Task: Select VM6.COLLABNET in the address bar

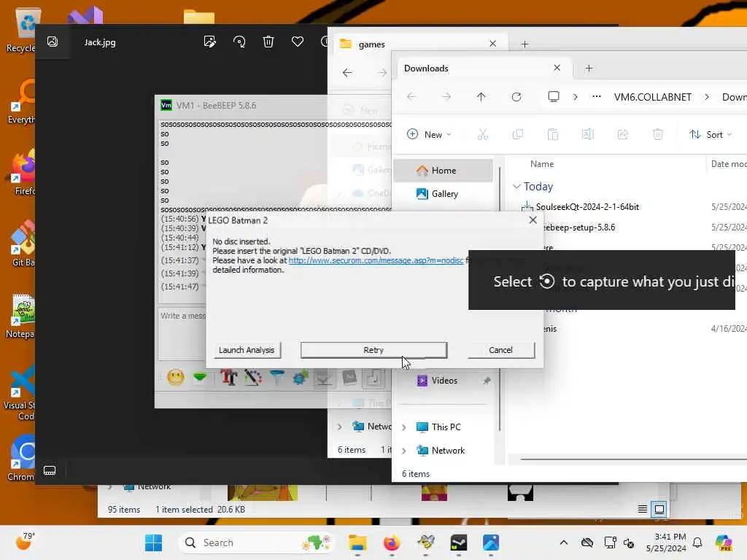Action: (653, 97)
